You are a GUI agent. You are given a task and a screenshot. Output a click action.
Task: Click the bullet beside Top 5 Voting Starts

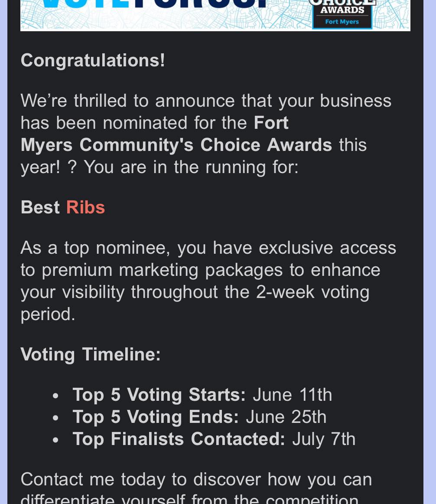tap(55, 396)
